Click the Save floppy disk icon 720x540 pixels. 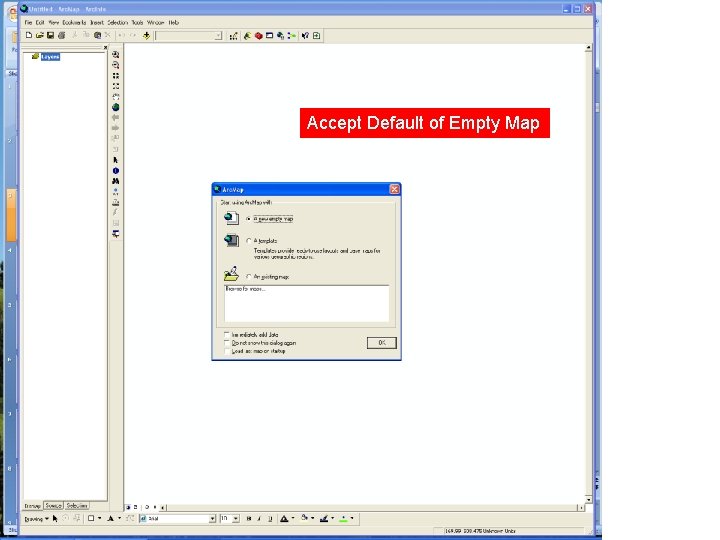[x=51, y=35]
